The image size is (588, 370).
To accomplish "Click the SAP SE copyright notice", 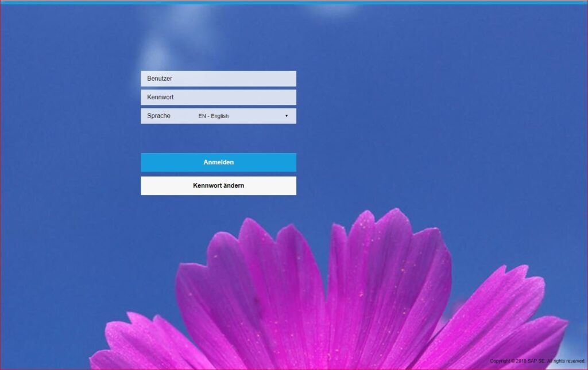I will tap(537, 361).
